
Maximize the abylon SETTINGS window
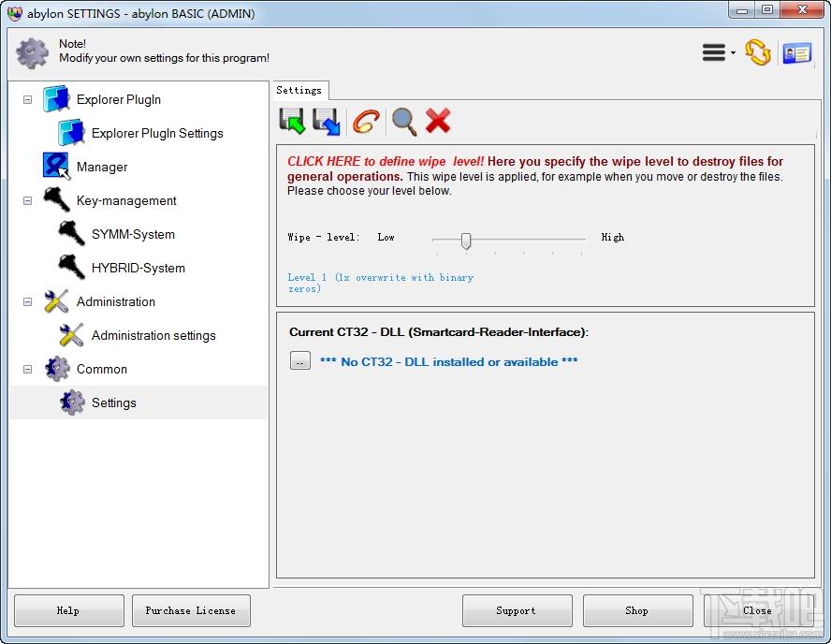point(766,10)
